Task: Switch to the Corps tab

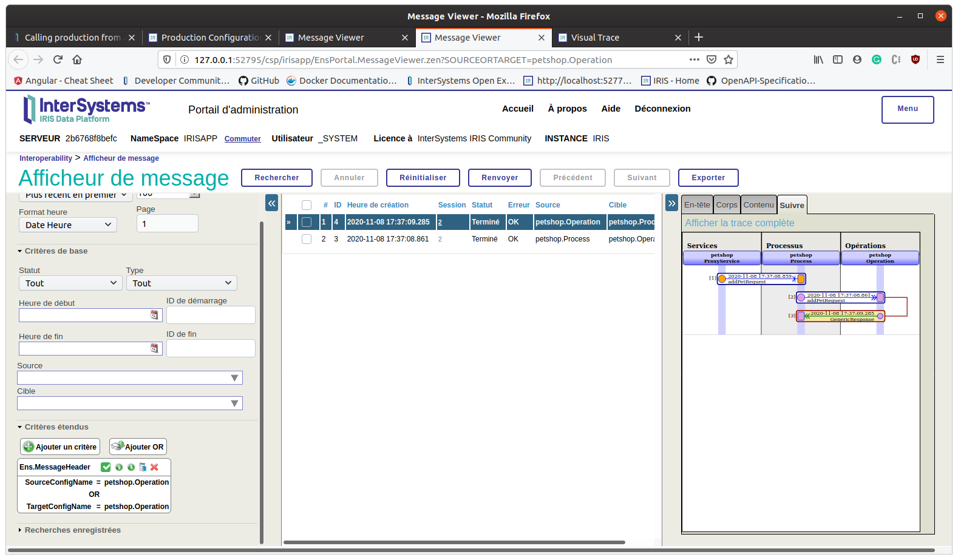Action: (x=727, y=204)
